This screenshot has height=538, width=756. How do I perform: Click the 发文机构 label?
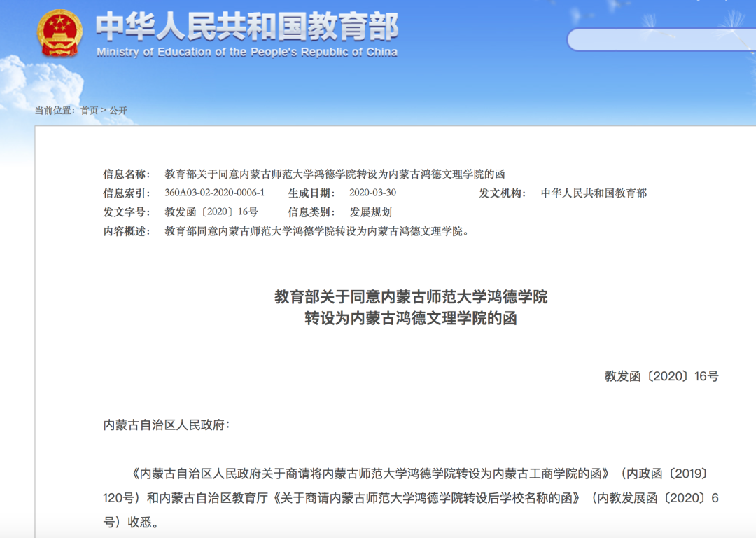coord(503,193)
